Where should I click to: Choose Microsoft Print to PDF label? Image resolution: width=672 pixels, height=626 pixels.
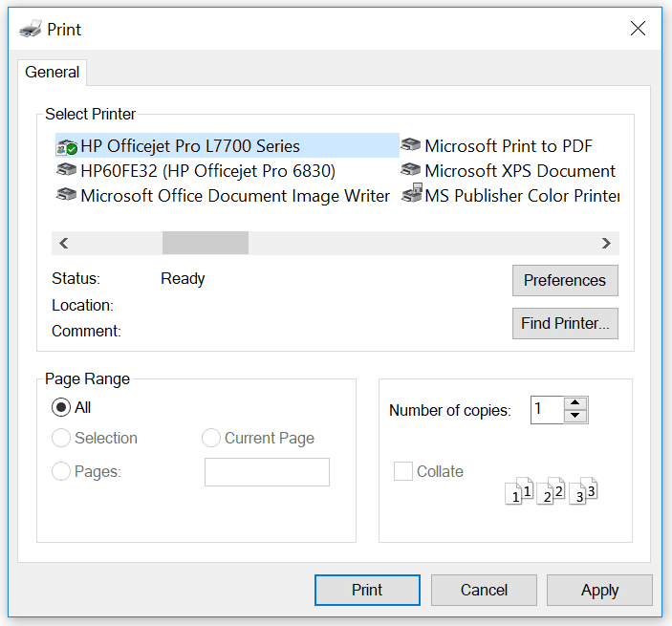[x=509, y=146]
